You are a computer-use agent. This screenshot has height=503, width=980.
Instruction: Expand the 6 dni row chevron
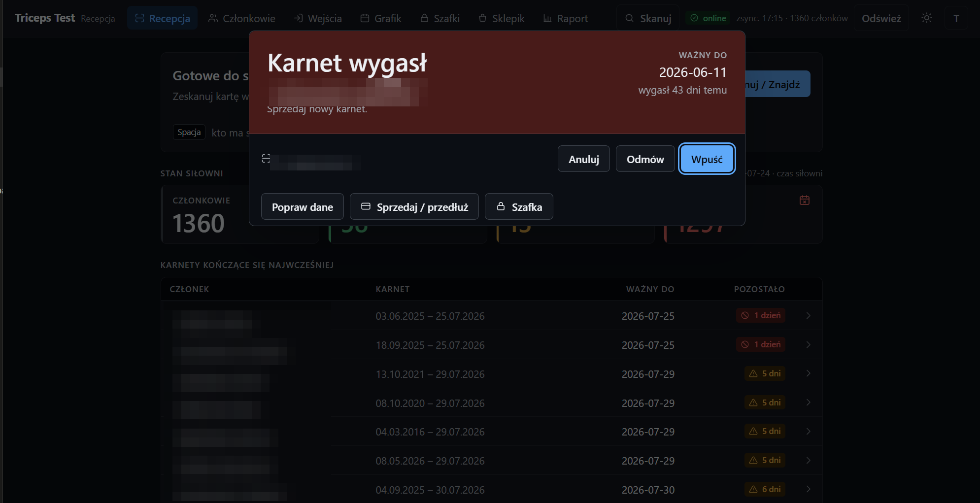coord(808,489)
